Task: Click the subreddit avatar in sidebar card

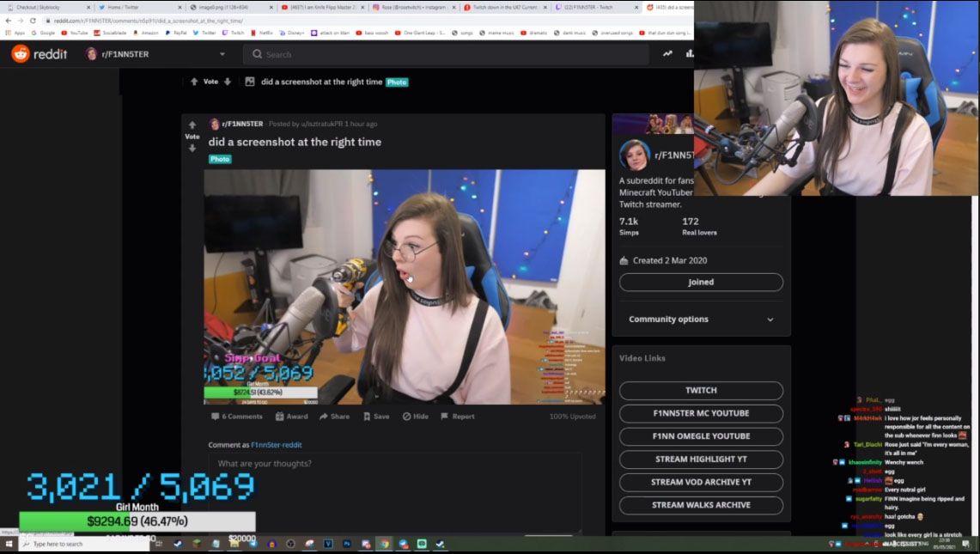Action: (635, 155)
